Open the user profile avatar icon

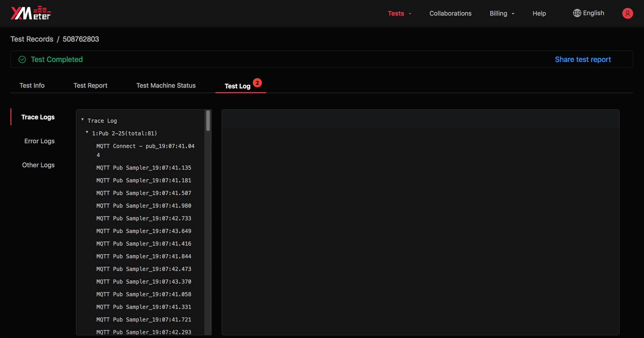coord(627,13)
